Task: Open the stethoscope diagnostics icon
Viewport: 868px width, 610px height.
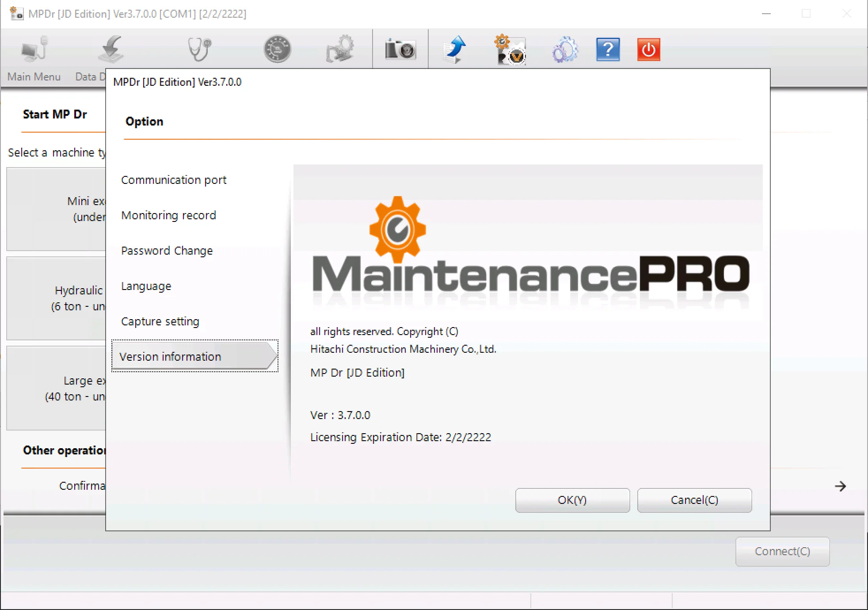Action: (x=199, y=50)
